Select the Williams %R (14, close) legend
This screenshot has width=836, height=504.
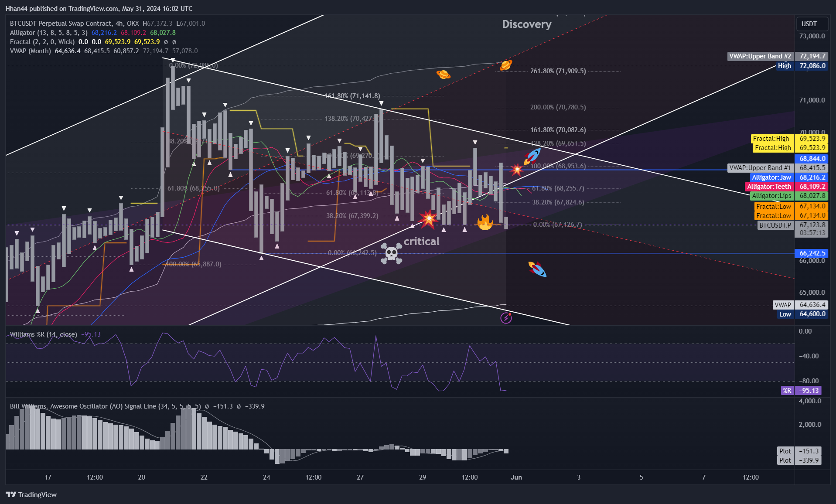(x=44, y=334)
